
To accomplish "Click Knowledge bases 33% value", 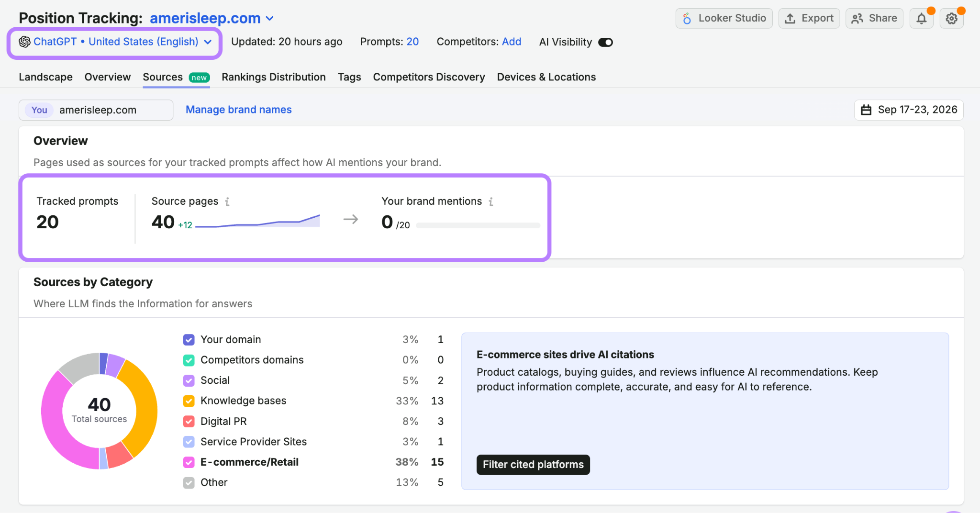I will pos(407,401).
